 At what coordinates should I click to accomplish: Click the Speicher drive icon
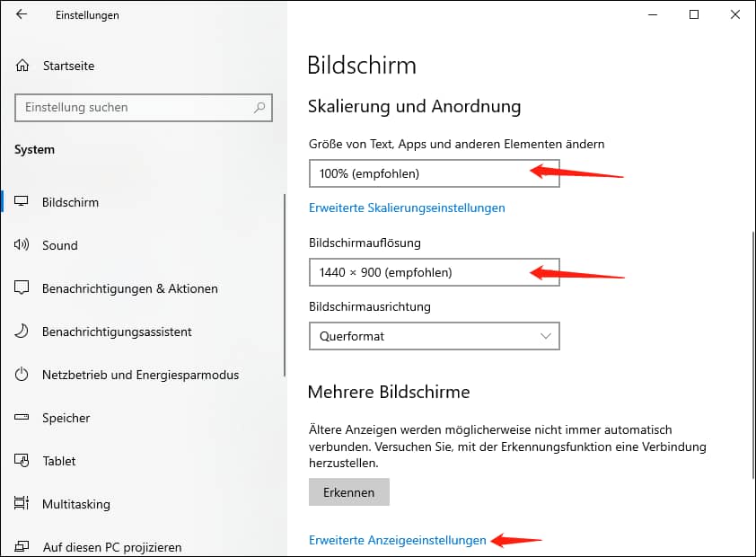tap(22, 418)
